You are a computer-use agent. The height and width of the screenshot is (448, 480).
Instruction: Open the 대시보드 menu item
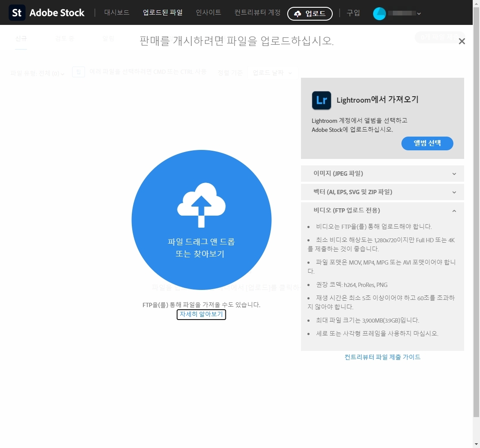click(117, 12)
